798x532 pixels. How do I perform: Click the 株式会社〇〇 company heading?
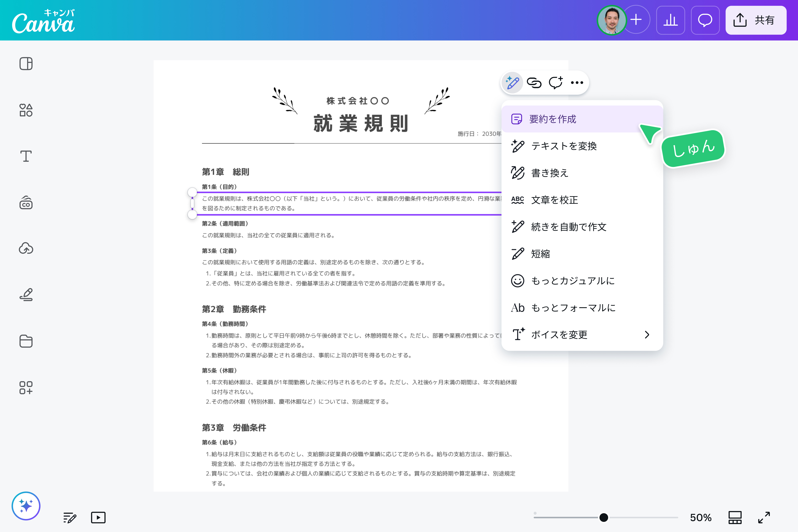(358, 101)
